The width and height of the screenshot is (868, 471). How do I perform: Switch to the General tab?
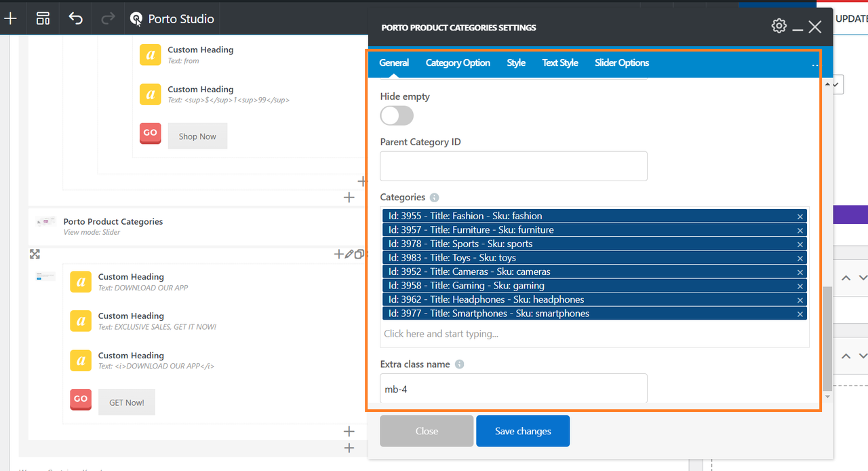coord(394,62)
